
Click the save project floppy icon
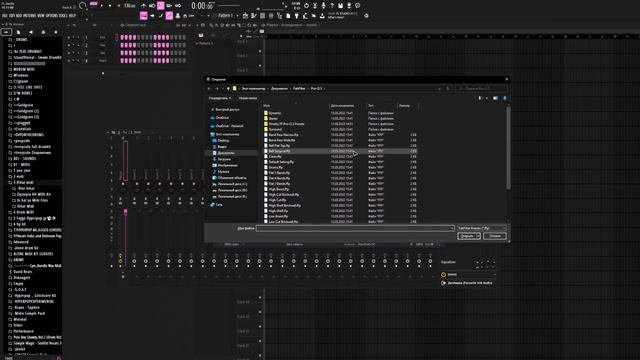coord(340,5)
